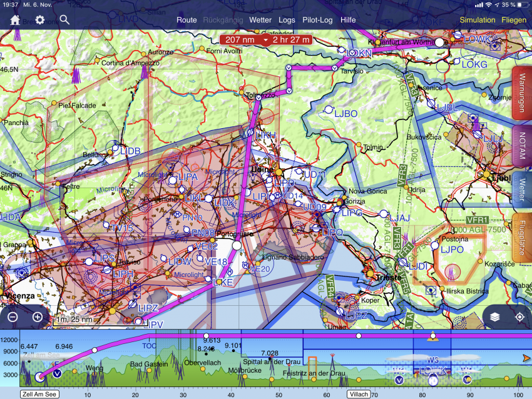Select the LJPZ airport symbol near Umag
This screenshot has width=532, height=399.
[339, 311]
